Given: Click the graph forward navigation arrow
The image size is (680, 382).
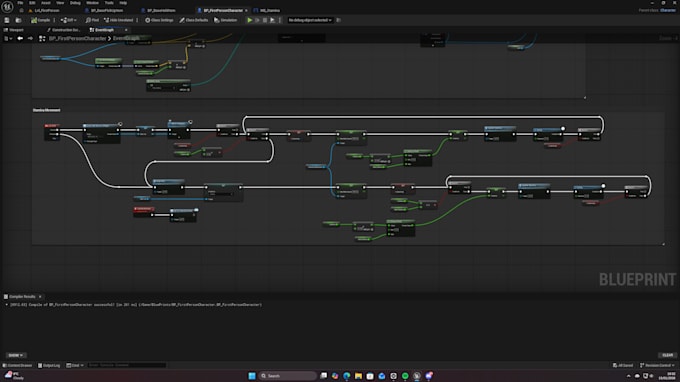Looking at the screenshot, I should tap(30, 39).
